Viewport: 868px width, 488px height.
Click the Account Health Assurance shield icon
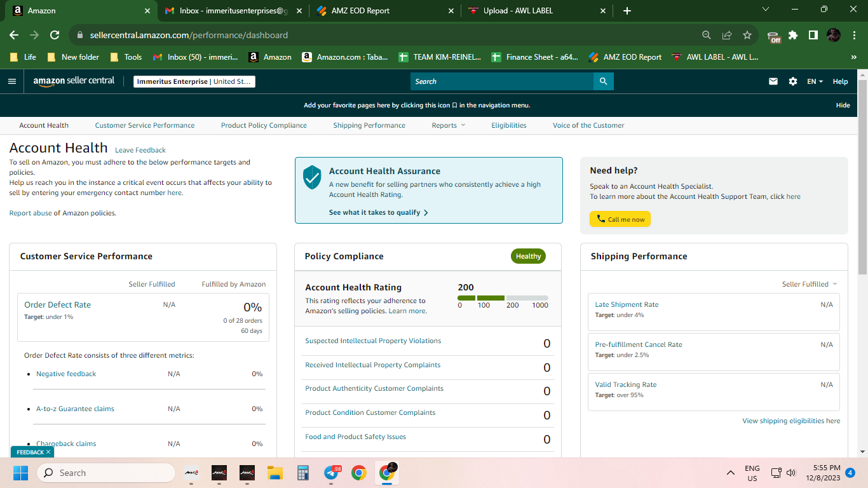point(312,177)
